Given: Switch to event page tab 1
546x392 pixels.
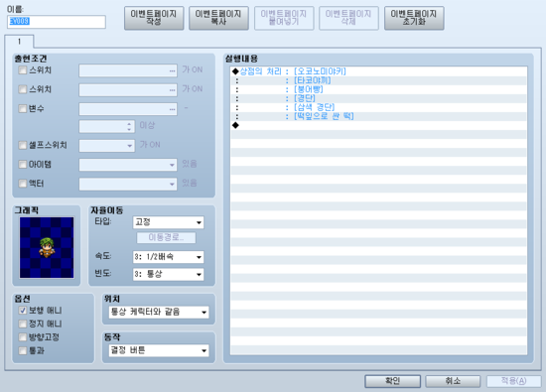Looking at the screenshot, I should 19,42.
